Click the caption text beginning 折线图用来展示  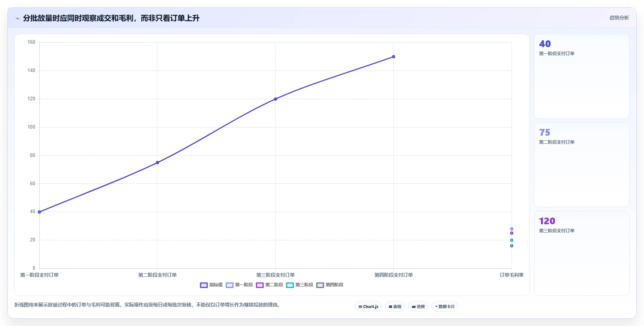click(148, 305)
